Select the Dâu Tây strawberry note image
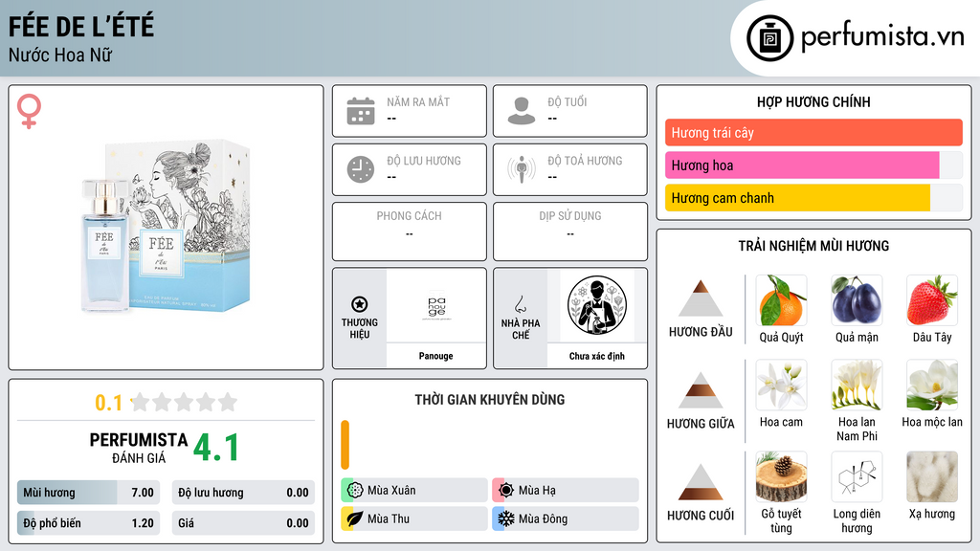Viewport: 980px width, 551px height. tap(932, 300)
